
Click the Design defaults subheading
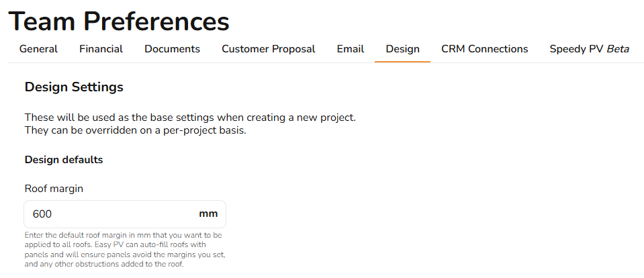point(64,160)
